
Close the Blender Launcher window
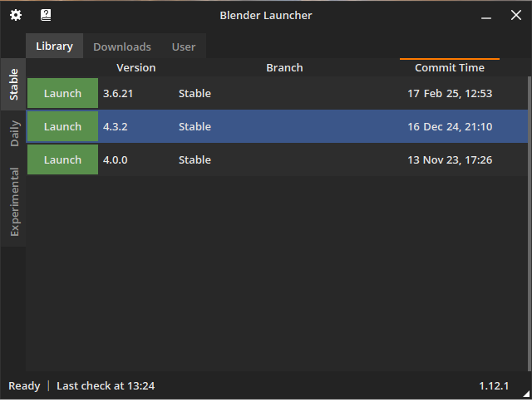coord(516,15)
